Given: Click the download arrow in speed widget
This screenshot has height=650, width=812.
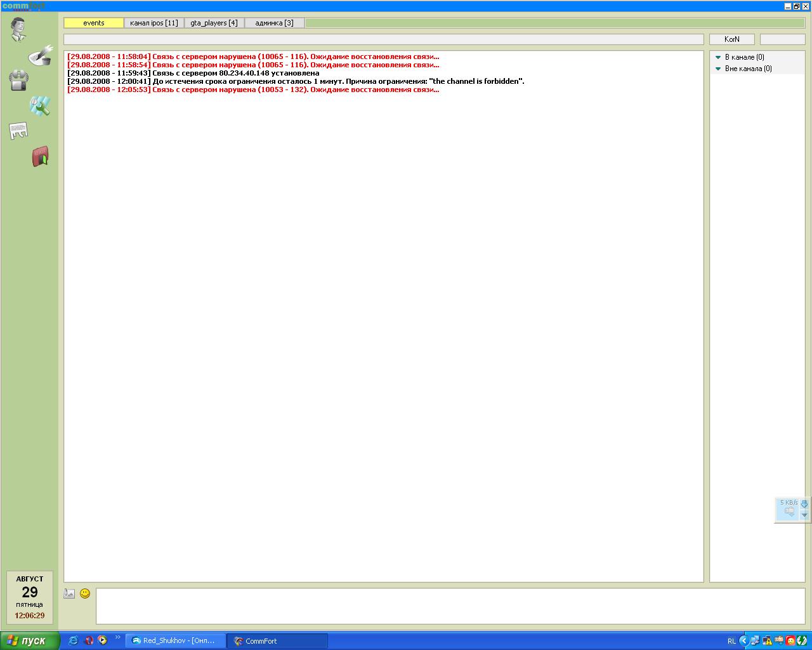Looking at the screenshot, I should [x=804, y=503].
